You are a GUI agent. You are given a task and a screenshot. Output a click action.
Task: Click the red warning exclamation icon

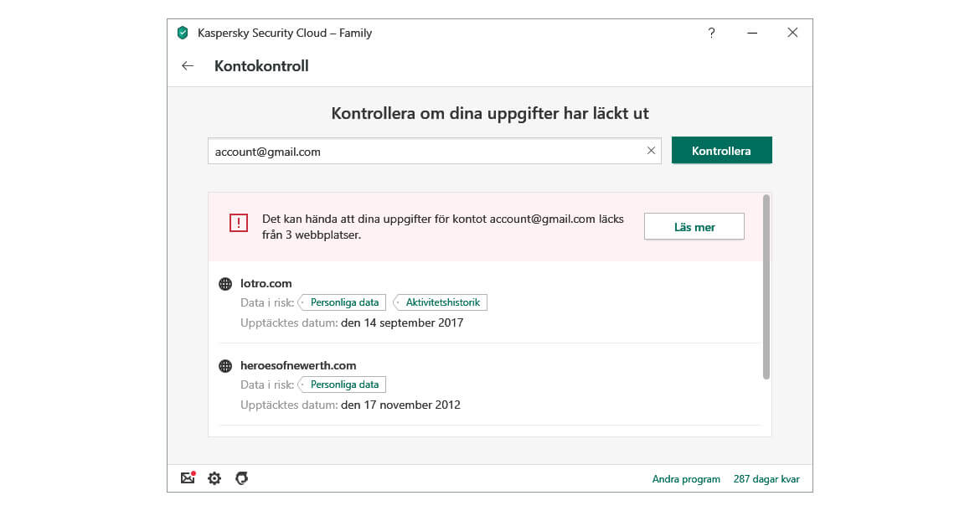[x=239, y=223]
